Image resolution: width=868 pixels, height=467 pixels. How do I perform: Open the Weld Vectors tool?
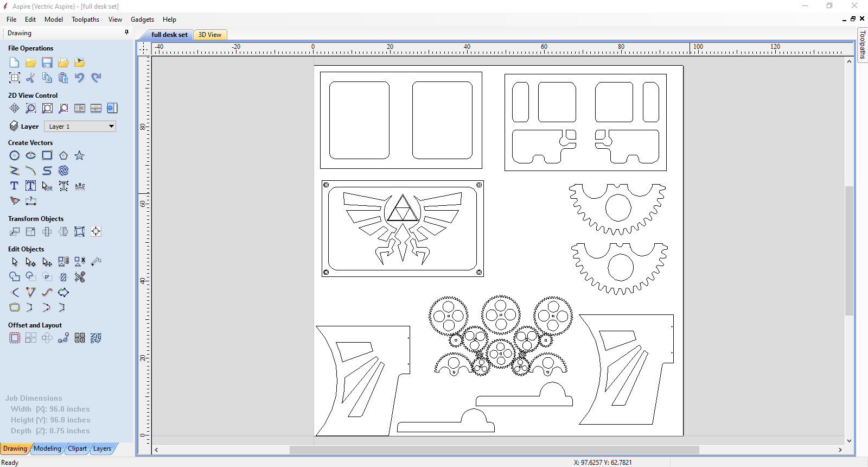coord(15,277)
